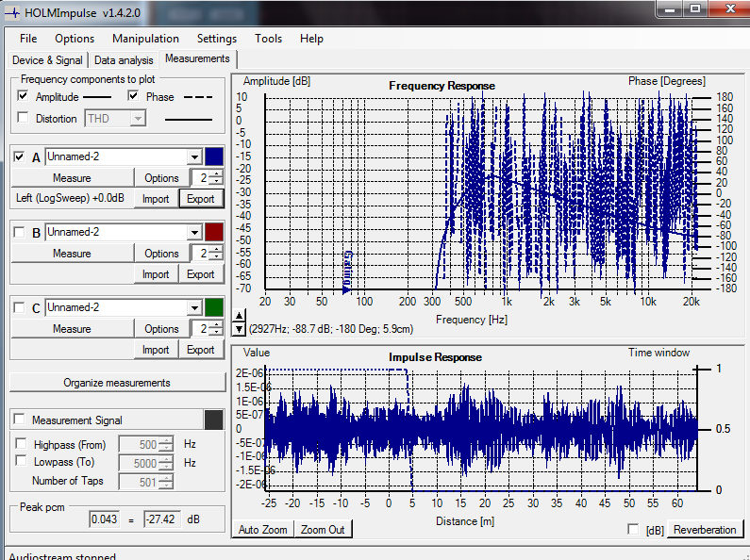This screenshot has width=750, height=560.
Task: Increase measurement B count spinner
Action: point(217,250)
